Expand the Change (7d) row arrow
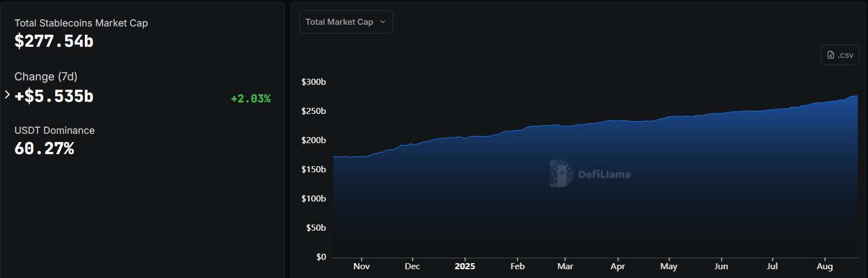 tap(7, 95)
